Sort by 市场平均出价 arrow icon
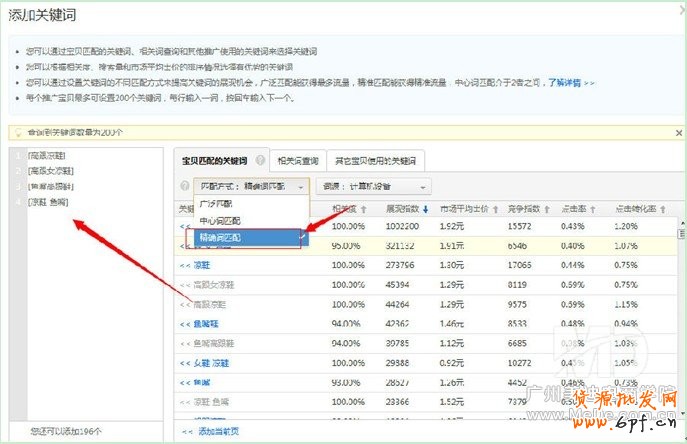The width and height of the screenshot is (687, 444). 496,210
